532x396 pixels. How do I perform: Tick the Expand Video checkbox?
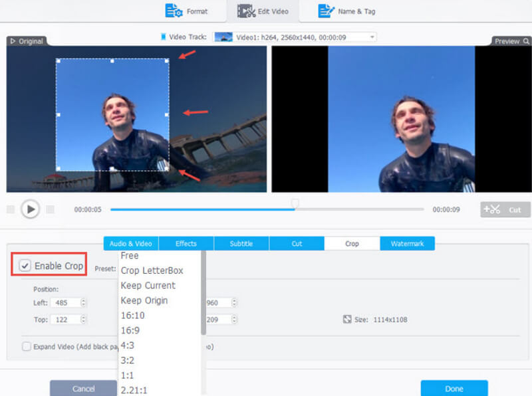tap(27, 346)
